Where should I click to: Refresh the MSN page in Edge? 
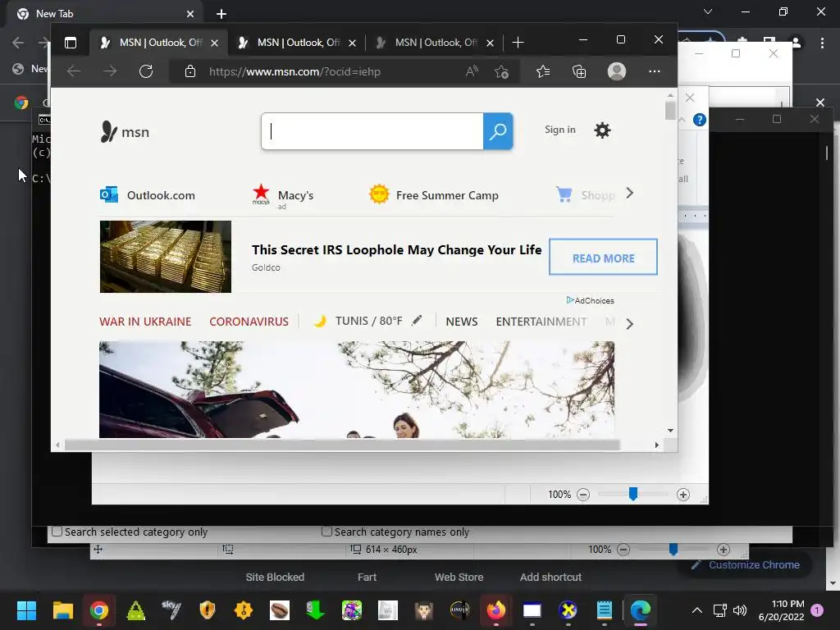tap(146, 71)
